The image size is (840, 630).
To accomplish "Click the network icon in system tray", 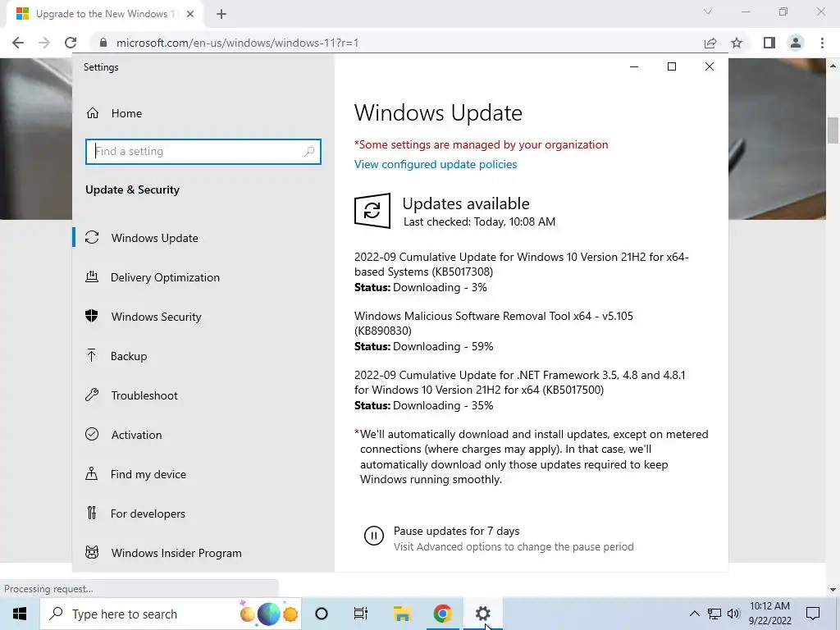I will (x=714, y=614).
